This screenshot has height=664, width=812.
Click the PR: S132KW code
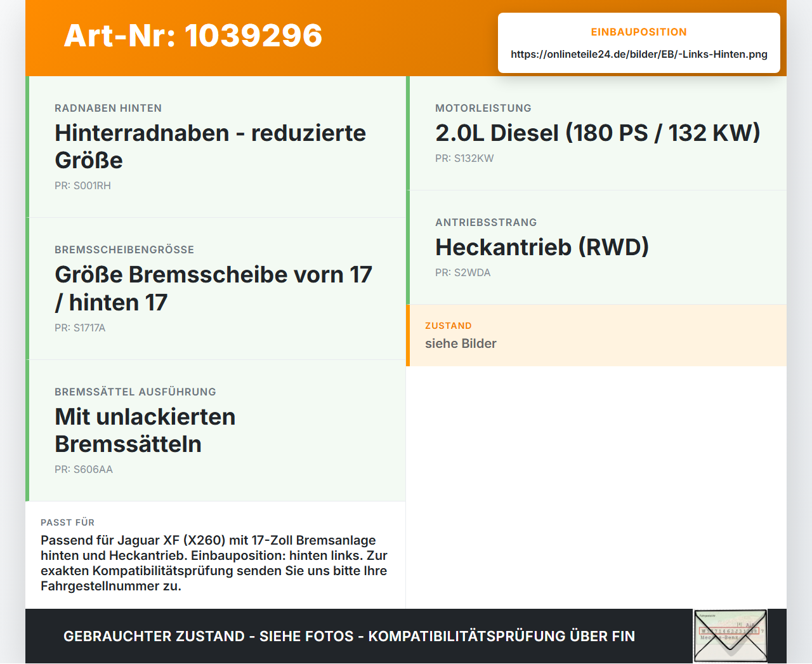click(x=464, y=158)
